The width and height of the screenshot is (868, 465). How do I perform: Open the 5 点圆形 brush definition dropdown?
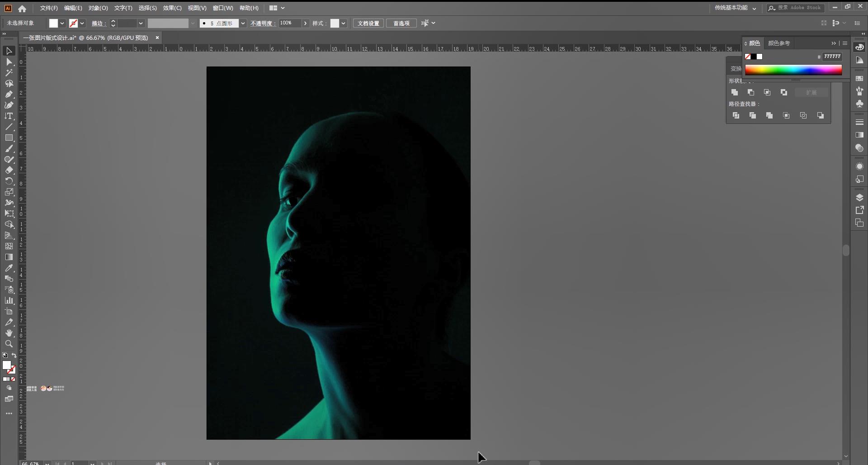click(x=243, y=23)
